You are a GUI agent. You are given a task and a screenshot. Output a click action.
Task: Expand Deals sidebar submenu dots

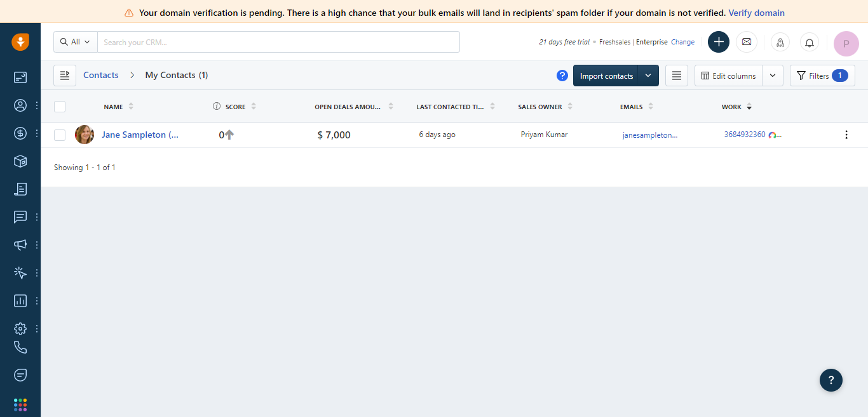37,133
